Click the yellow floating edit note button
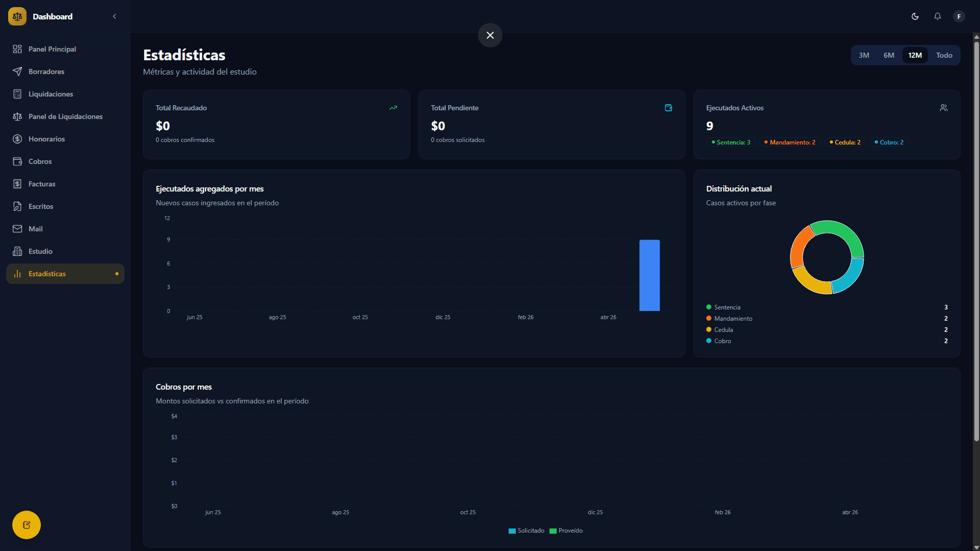 tap(27, 525)
